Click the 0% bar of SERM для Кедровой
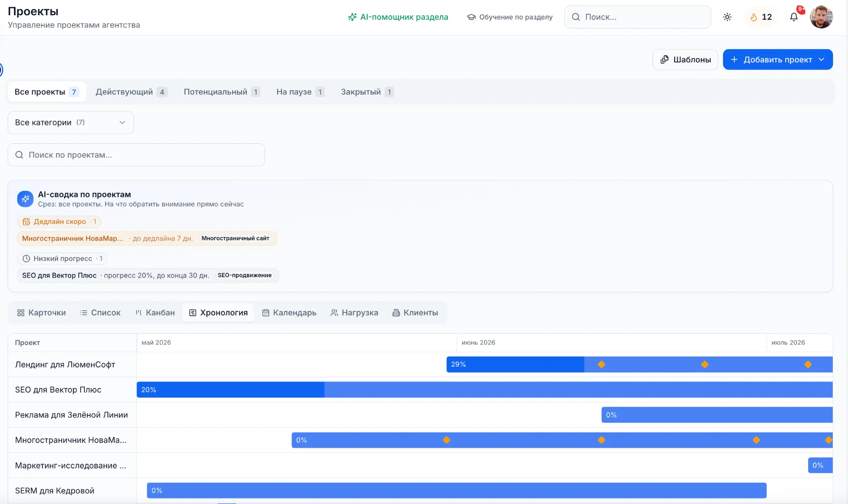Image resolution: width=848 pixels, height=504 pixels. pos(457,490)
